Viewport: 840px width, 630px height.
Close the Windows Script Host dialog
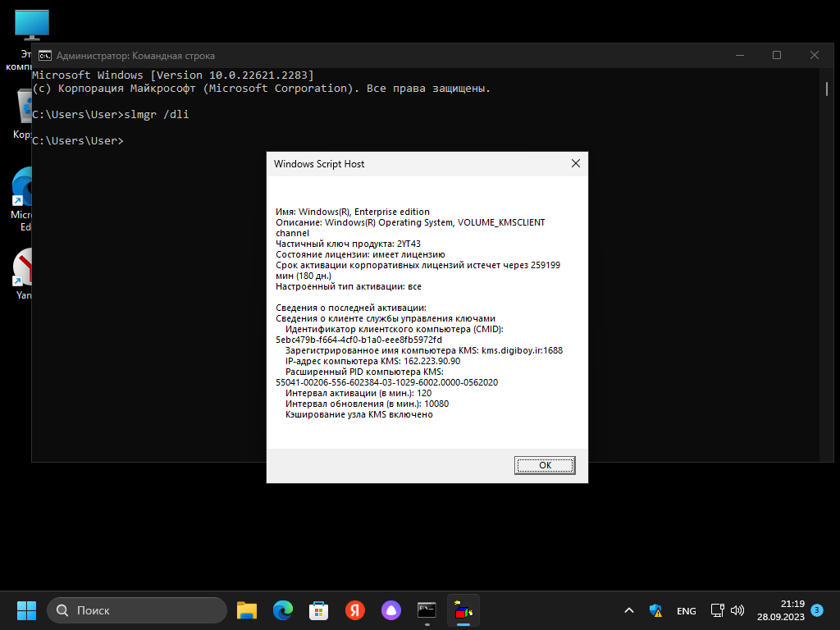[576, 163]
